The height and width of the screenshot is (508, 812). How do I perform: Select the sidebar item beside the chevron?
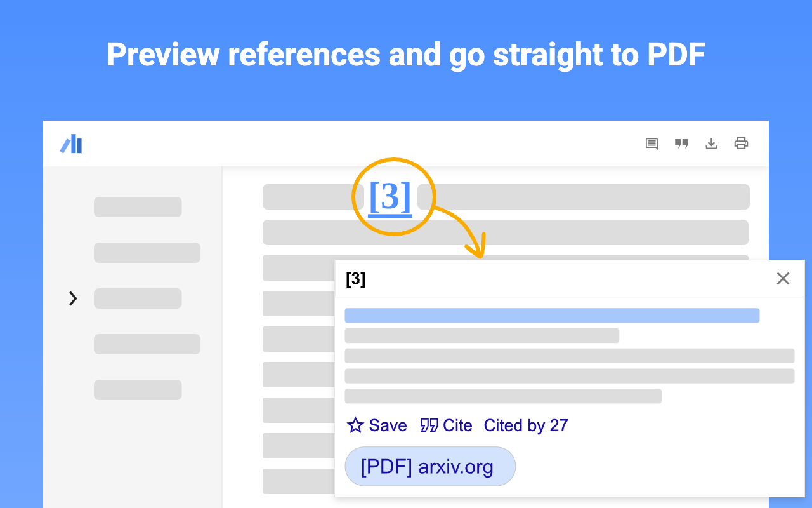pyautogui.click(x=138, y=298)
